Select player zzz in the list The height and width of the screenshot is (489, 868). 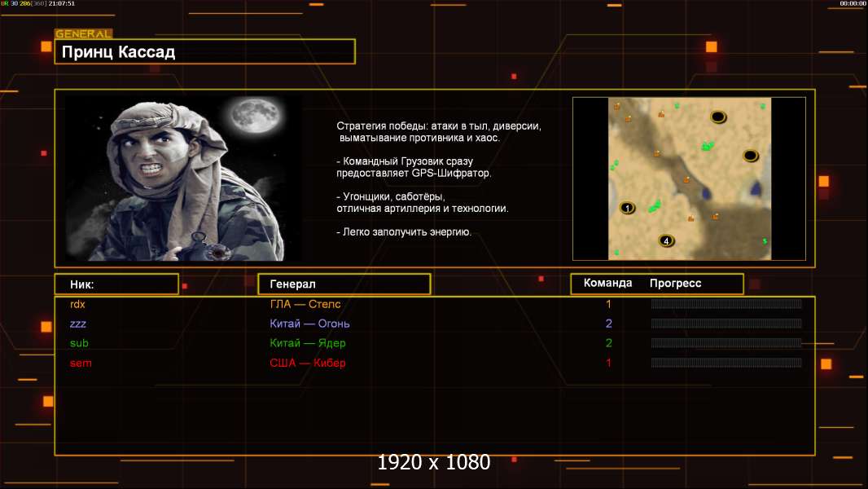coord(78,324)
